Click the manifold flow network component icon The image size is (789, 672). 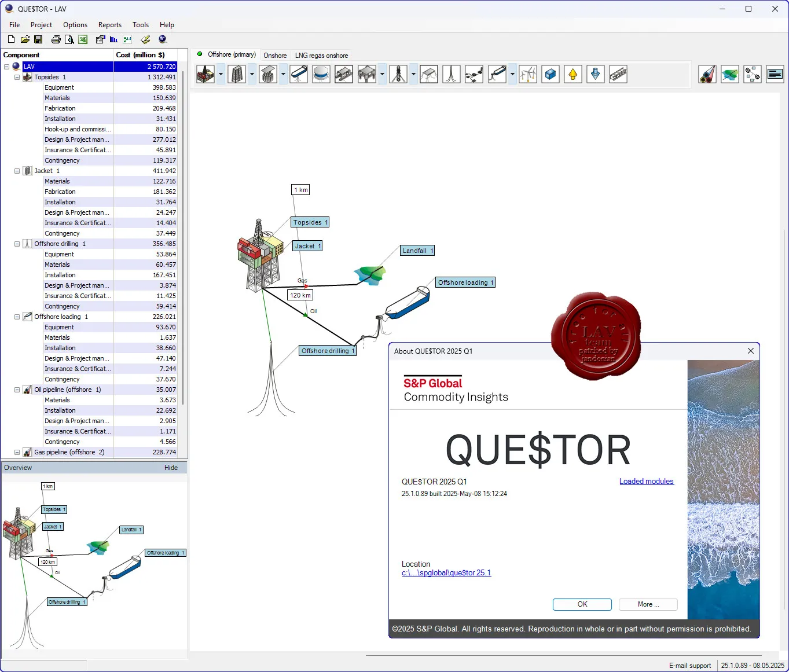(474, 74)
